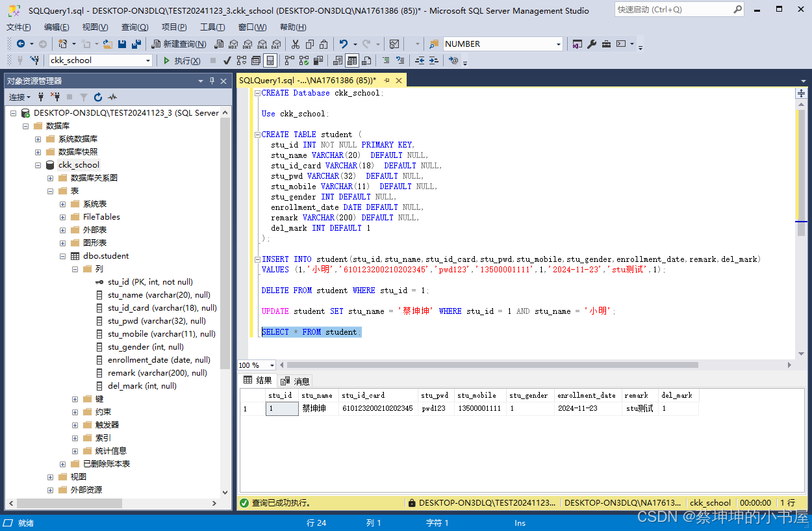Click the Uncomment selected lines icon
This screenshot has height=531, width=812.
400,60
